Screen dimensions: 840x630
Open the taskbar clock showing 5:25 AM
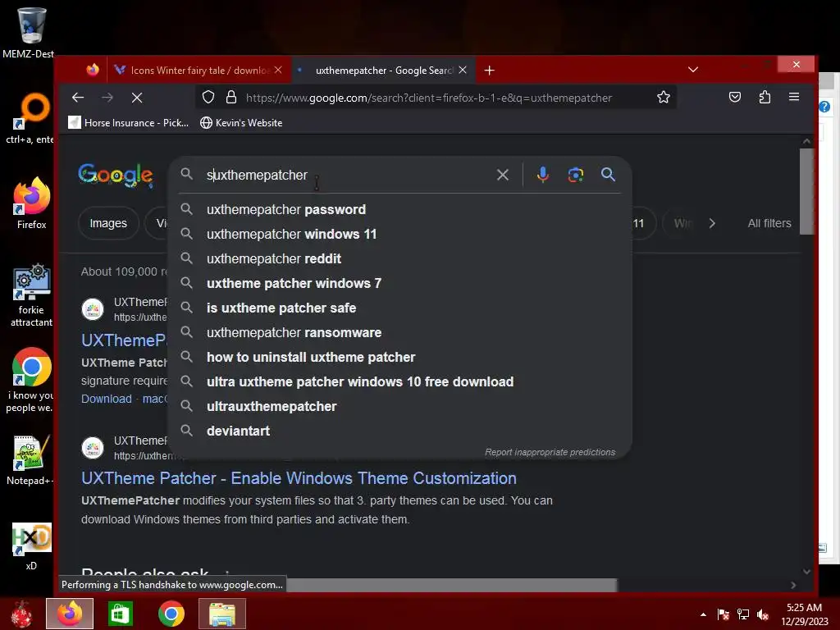(x=804, y=614)
